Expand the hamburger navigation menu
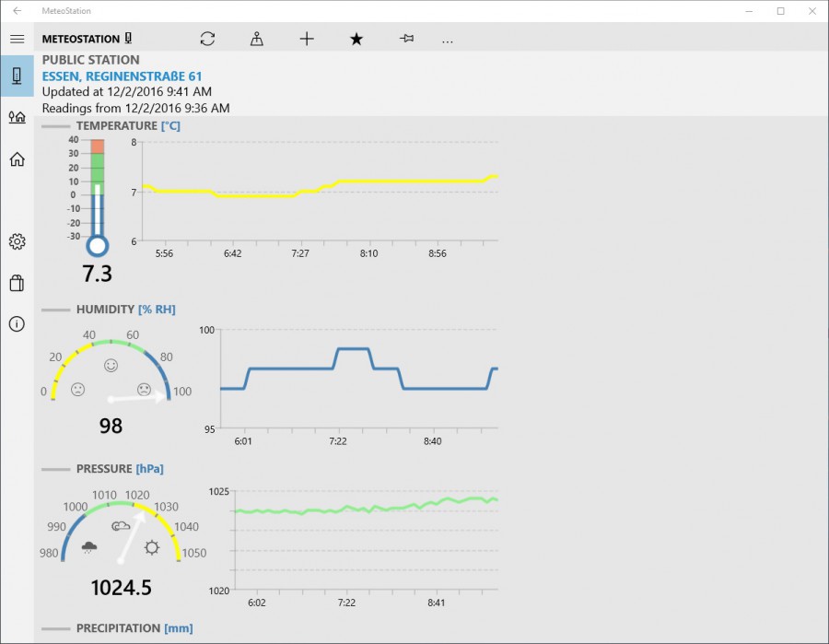Image resolution: width=829 pixels, height=644 pixels. click(17, 39)
